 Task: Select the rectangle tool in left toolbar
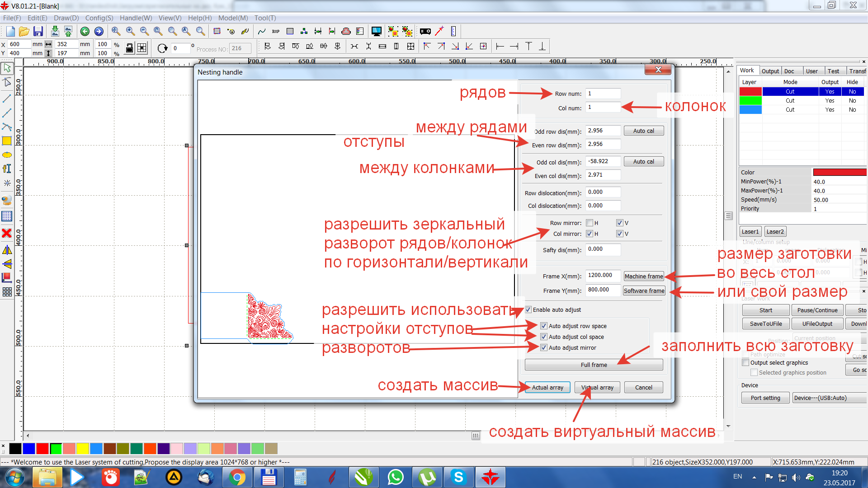point(7,141)
